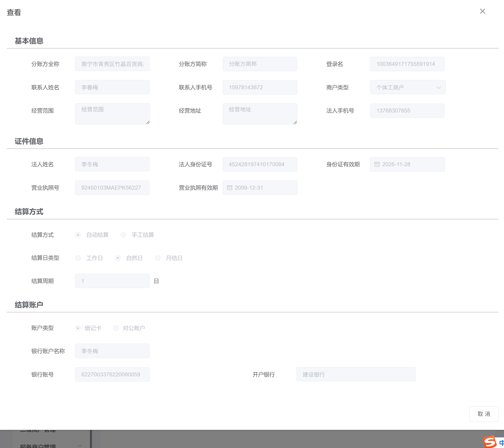The height and width of the screenshot is (448, 504).
Task: Choose 月结日 settlement day type
Action: coord(158,258)
